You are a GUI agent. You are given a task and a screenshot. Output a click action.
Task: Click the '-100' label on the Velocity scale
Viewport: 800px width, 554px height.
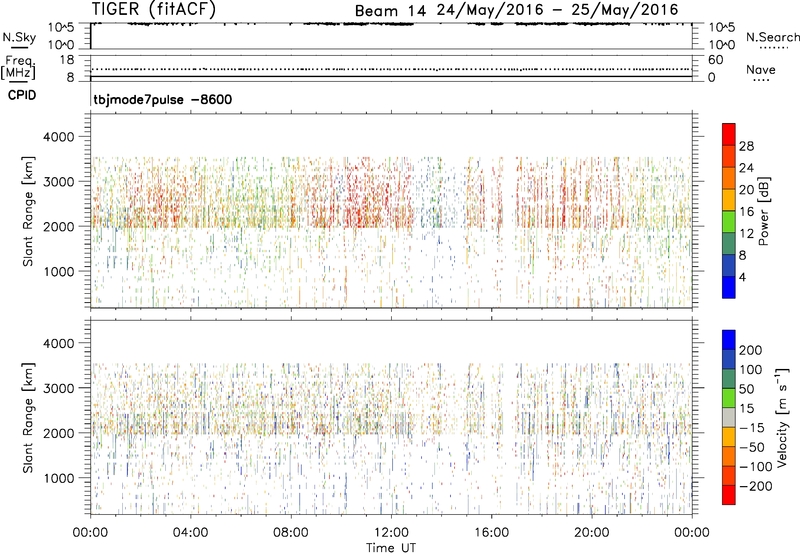[756, 467]
